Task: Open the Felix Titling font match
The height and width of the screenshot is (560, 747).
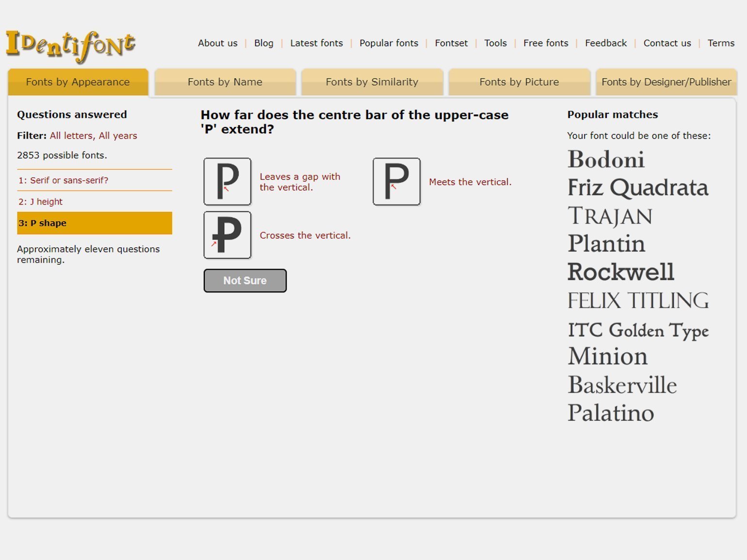Action: pos(638,301)
